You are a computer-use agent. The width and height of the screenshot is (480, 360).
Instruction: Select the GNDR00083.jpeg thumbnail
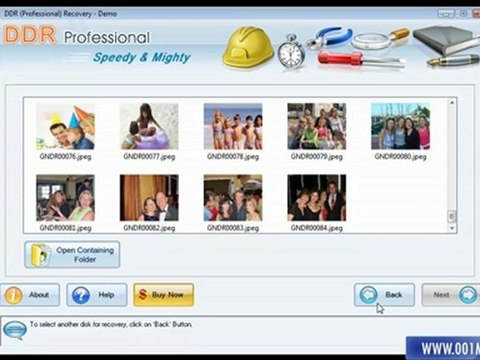click(233, 198)
